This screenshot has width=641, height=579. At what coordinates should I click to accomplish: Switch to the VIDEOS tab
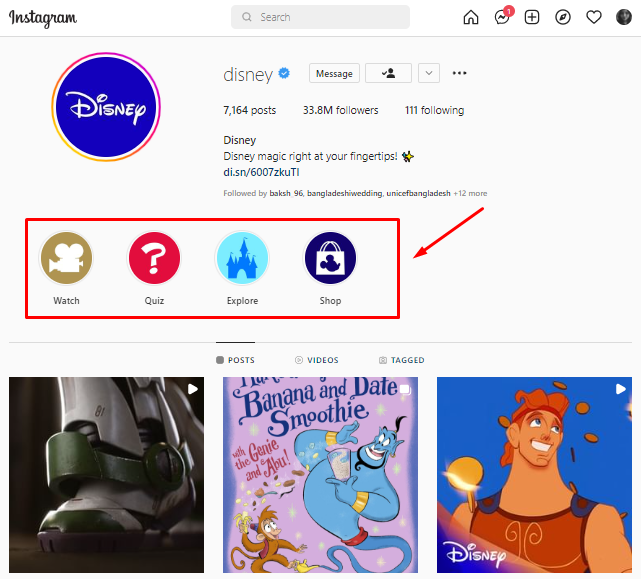(317, 360)
